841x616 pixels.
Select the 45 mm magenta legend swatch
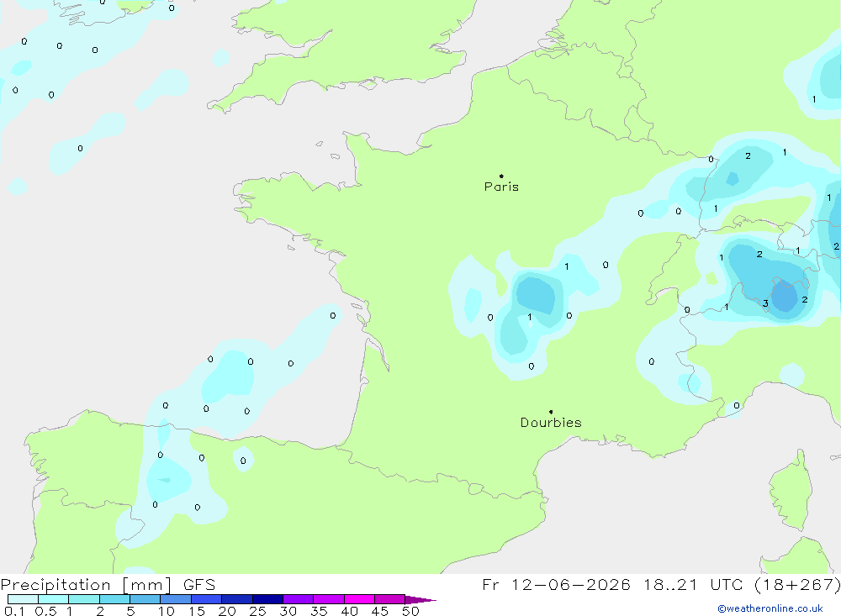click(x=389, y=599)
